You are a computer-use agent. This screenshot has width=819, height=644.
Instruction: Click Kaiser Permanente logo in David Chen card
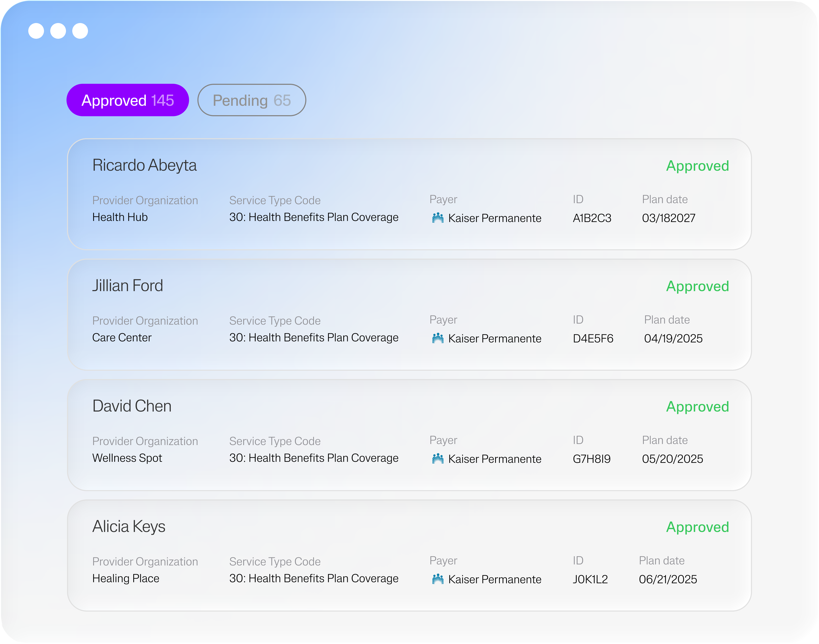(438, 459)
